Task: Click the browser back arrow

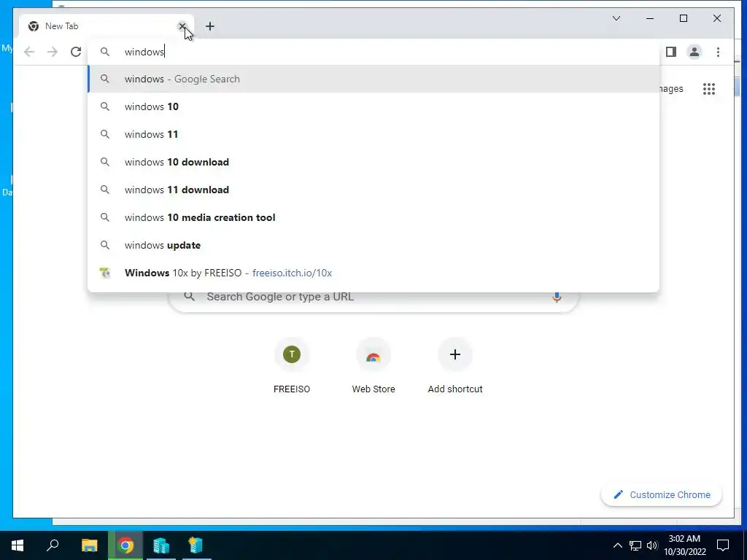Action: (29, 52)
